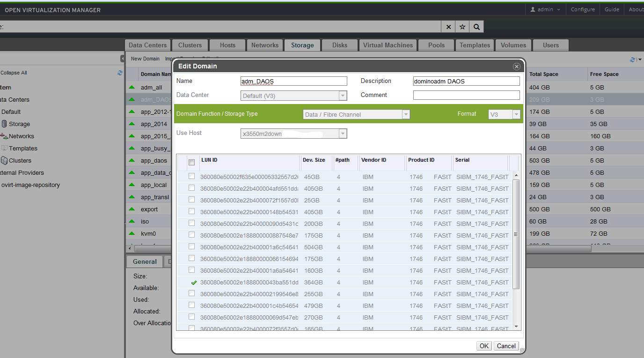Viewport: 644px width, 358px height.
Task: Expand the Use Host dropdown
Action: 343,134
